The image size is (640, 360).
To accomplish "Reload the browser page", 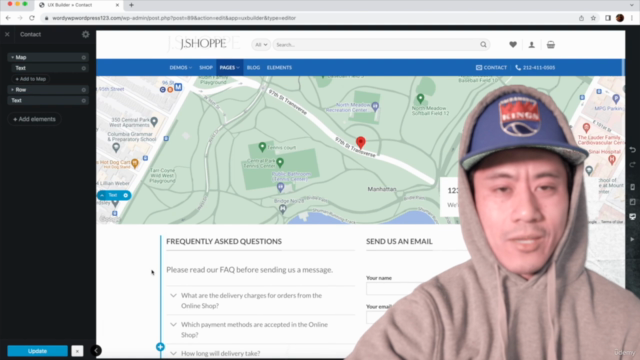I will (32, 18).
